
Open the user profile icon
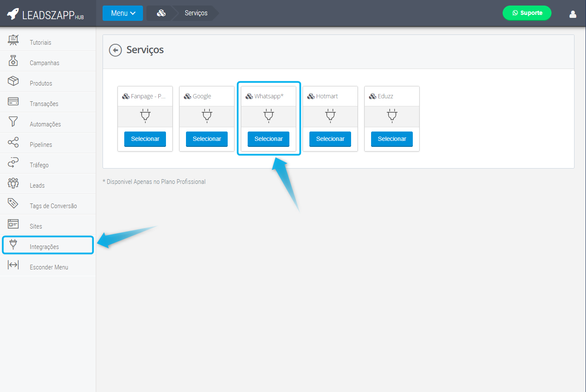tap(573, 14)
